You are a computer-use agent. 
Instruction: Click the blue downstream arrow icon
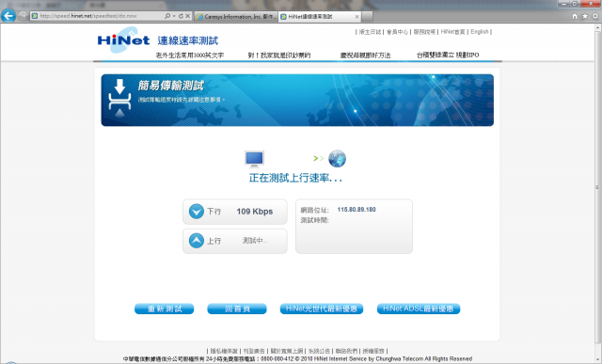click(x=197, y=212)
